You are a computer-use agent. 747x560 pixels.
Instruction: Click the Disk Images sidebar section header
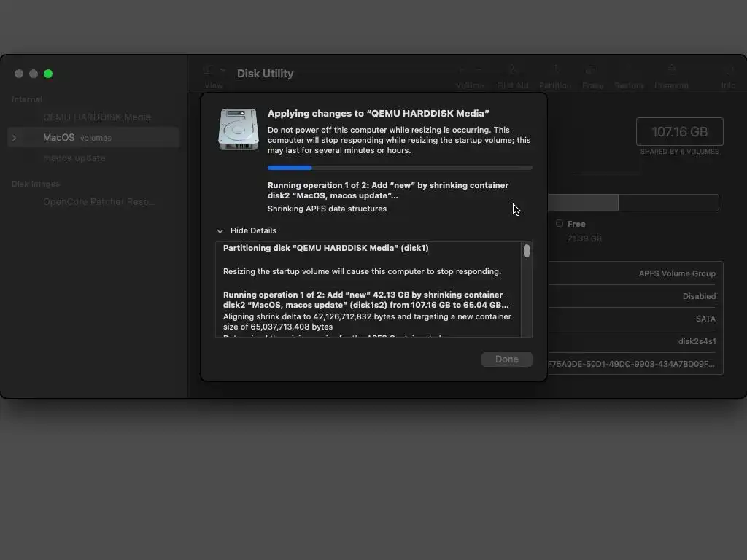pos(36,184)
